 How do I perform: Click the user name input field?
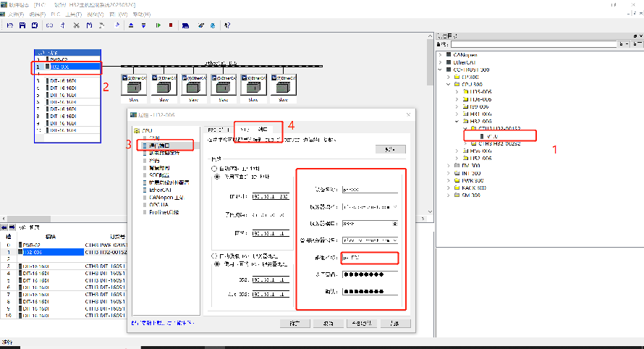coord(370,258)
